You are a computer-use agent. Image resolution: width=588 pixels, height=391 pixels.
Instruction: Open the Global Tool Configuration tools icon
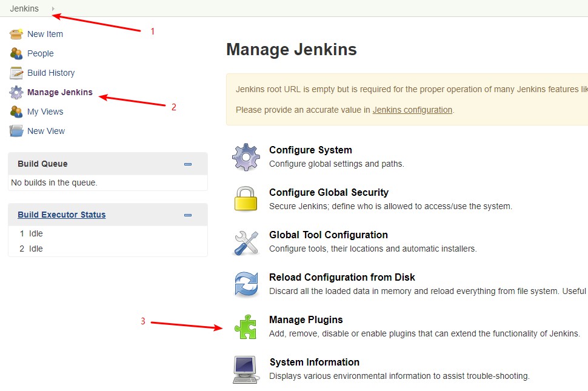click(x=246, y=243)
